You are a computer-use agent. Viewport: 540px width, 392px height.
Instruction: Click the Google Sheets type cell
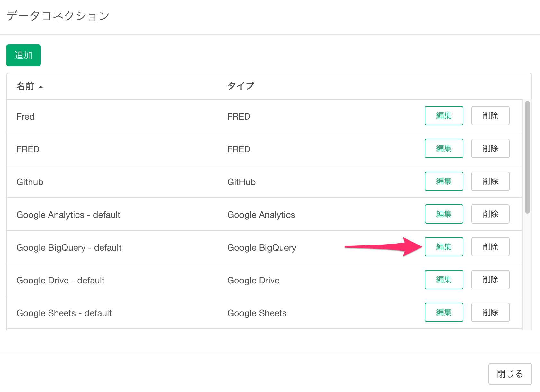tap(257, 313)
